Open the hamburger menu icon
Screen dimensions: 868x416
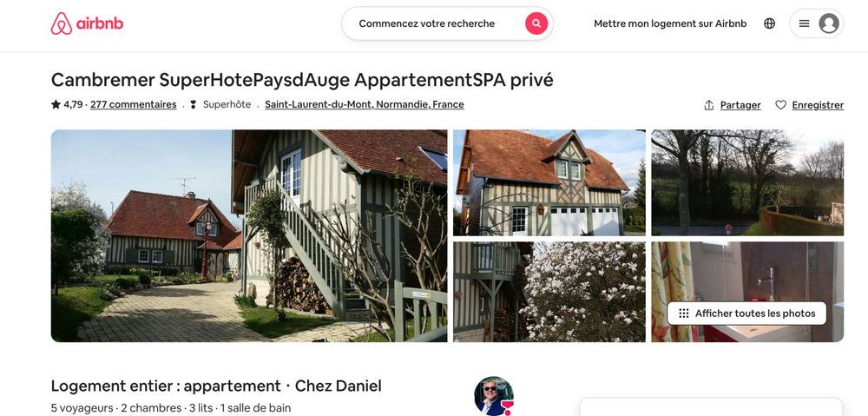[805, 23]
